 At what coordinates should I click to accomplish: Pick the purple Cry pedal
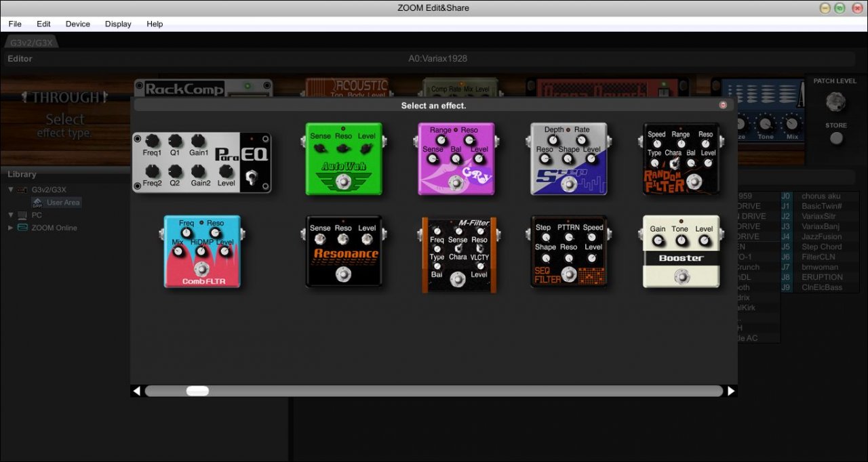(x=456, y=159)
